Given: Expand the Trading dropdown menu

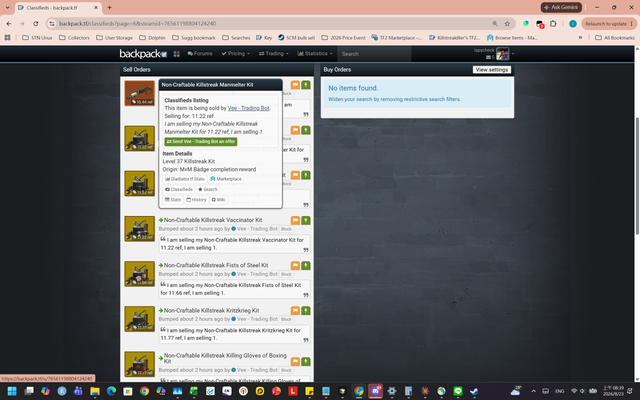Looking at the screenshot, I should coord(273,53).
